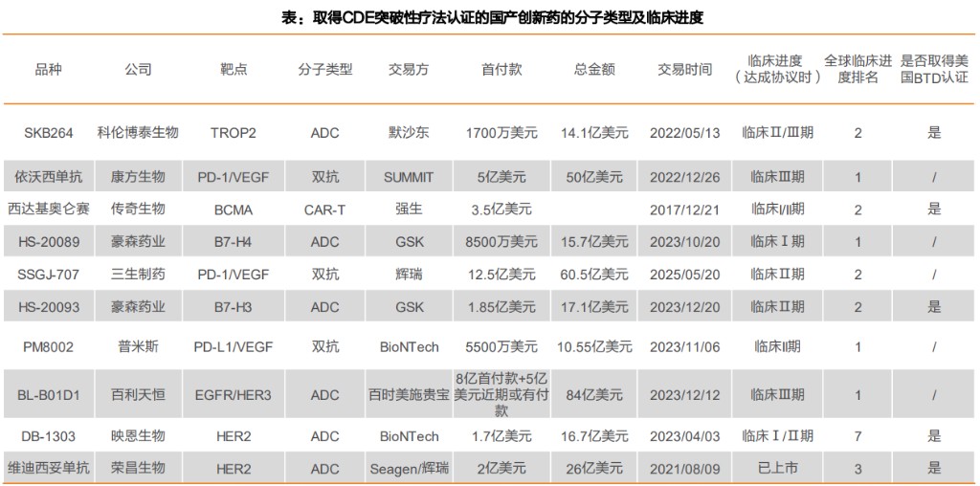Screen dimensions: 980x486
Task: Click the 科伦博泰生物 cell
Action: (138, 132)
